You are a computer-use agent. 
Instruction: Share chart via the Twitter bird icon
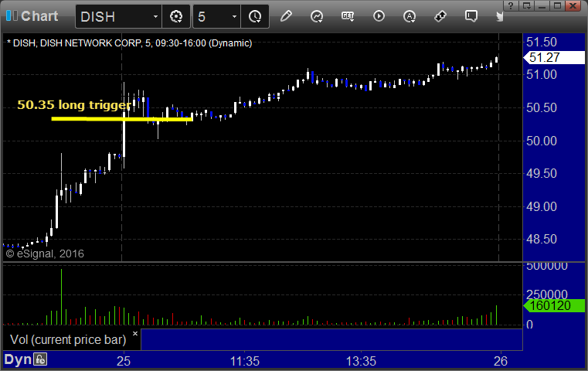[499, 16]
